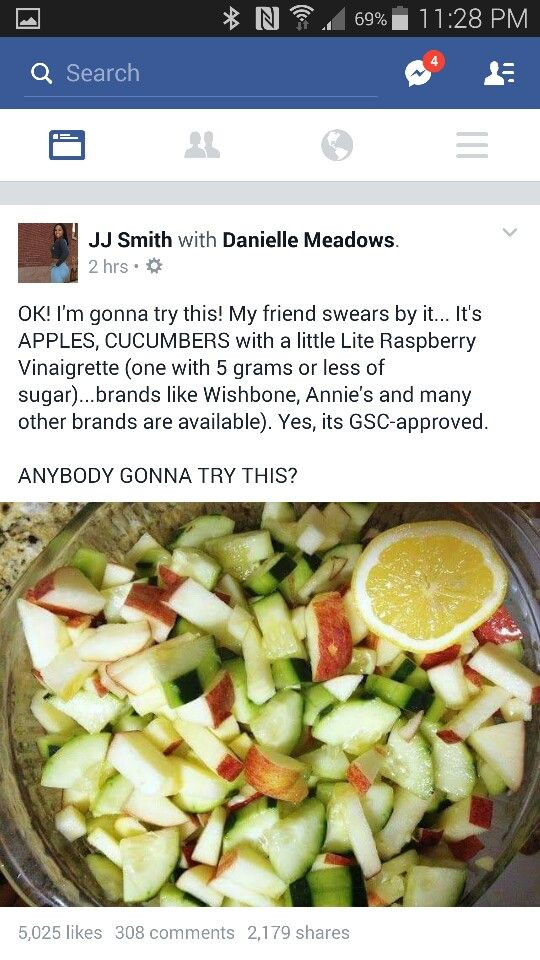Tap the battery 69% indicator

(380, 18)
